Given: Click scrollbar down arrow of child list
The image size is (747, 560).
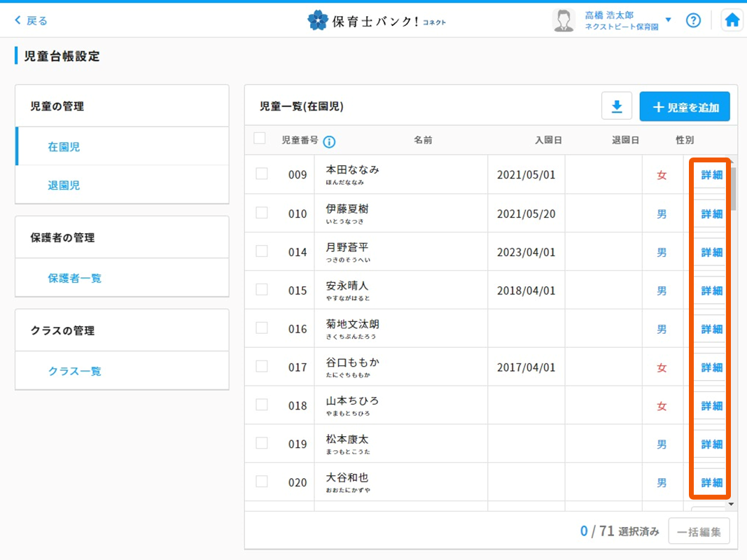Looking at the screenshot, I should point(732,503).
